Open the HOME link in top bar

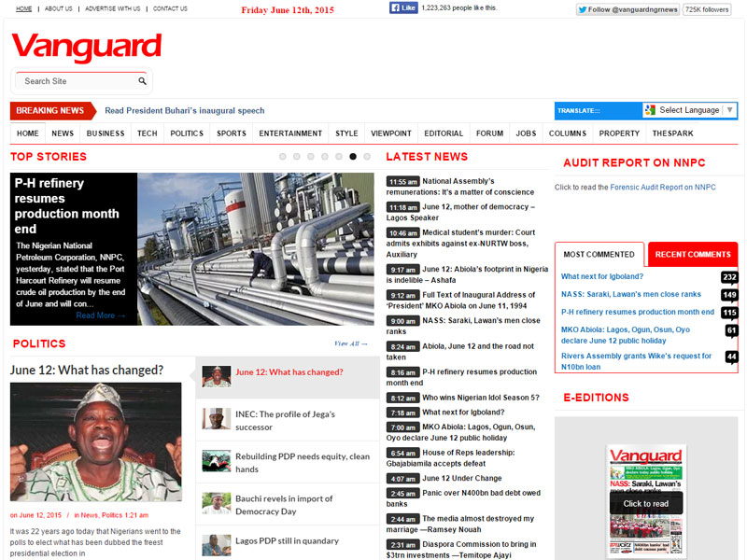24,8
